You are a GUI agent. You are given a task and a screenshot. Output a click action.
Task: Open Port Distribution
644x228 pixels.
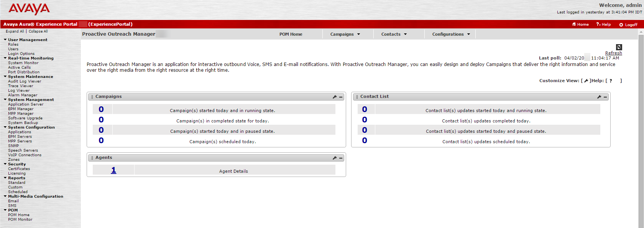click(x=24, y=72)
